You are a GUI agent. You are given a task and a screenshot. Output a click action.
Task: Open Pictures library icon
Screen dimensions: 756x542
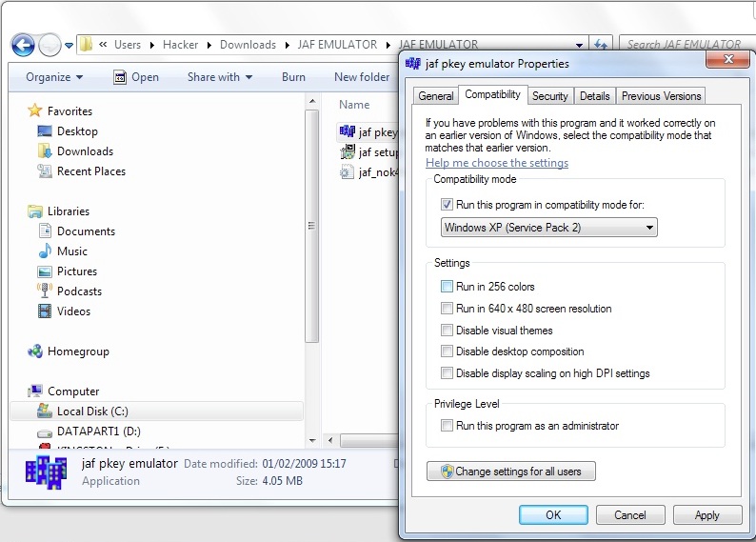tap(45, 271)
